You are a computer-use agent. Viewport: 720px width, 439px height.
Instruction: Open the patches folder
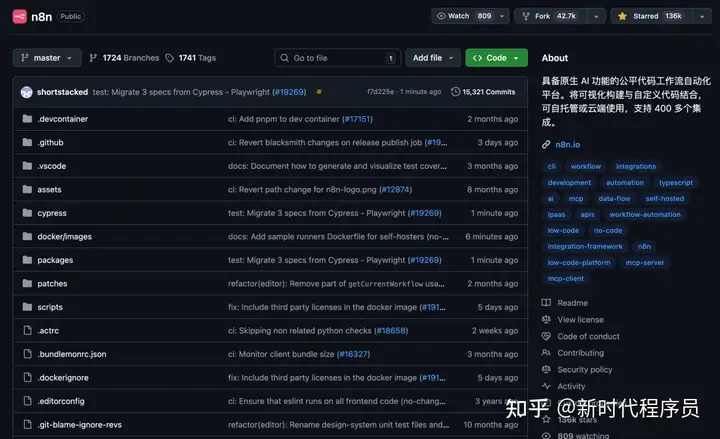click(x=52, y=284)
